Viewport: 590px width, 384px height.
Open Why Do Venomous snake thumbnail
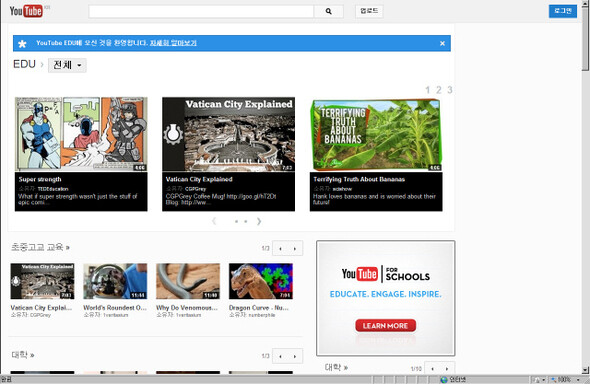188,281
